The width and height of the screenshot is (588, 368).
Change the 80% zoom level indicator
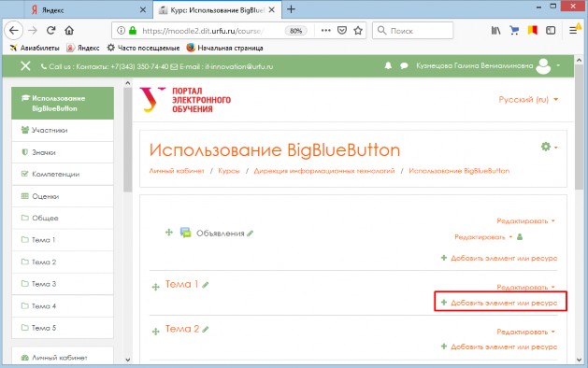(296, 31)
